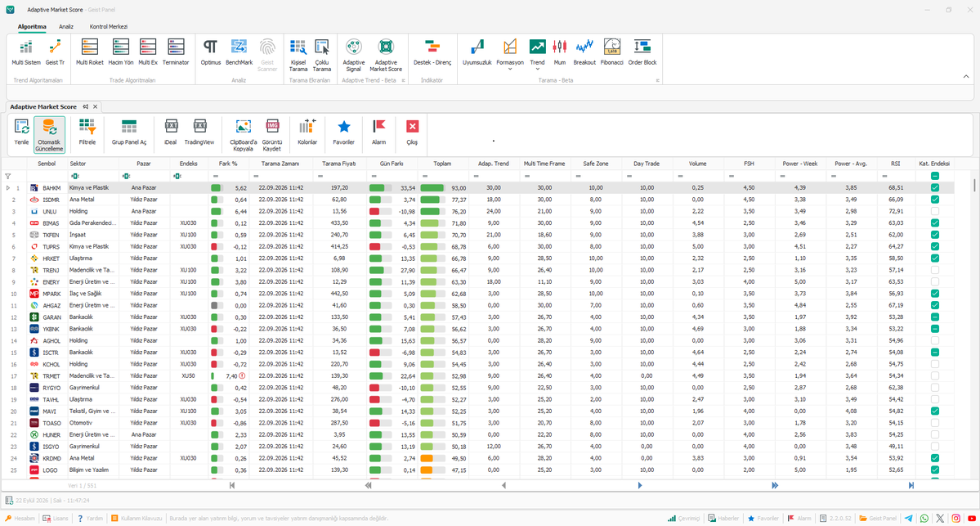Open Kişisel Tarama screen

[x=298, y=55]
